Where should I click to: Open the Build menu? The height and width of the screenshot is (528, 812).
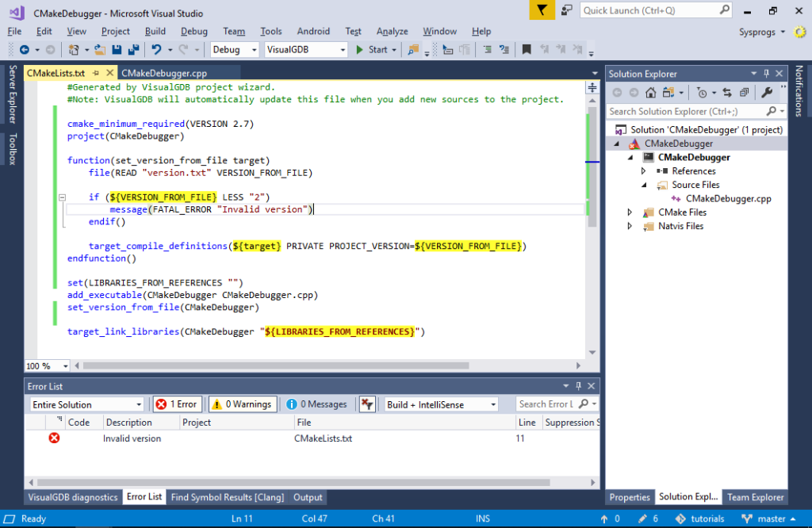click(155, 31)
